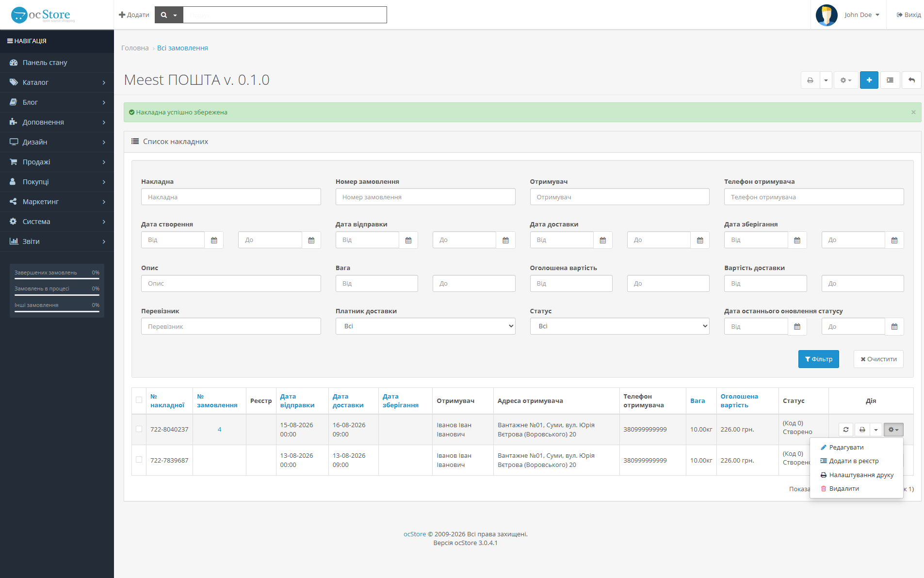The height and width of the screenshot is (578, 924).
Task: Reset filters with Очистити button
Action: (878, 359)
